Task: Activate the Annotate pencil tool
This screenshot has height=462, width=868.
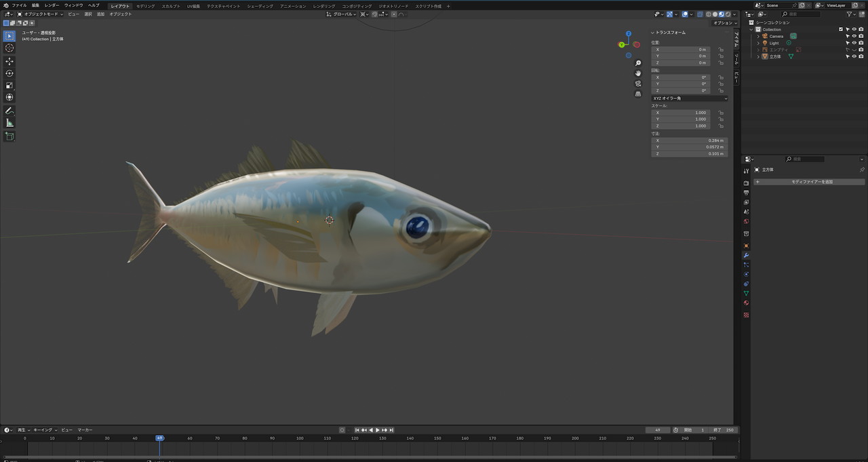Action: (x=9, y=111)
